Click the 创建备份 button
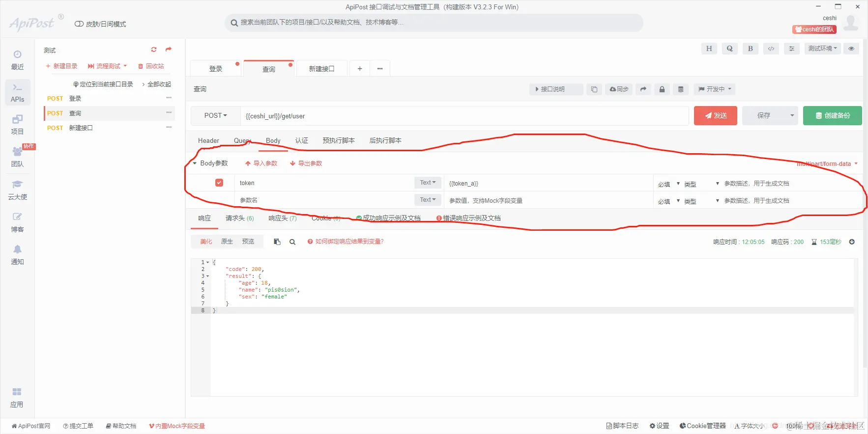Screen dimensions: 868x434 [833, 116]
